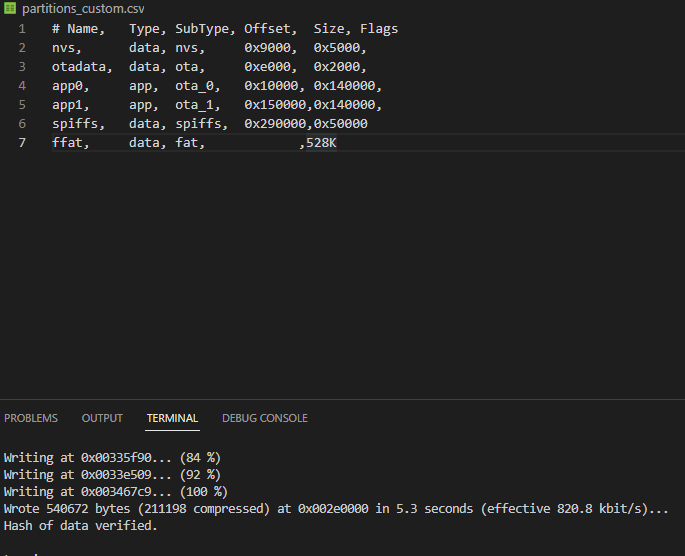The width and height of the screenshot is (685, 556).
Task: Click the '0x290000,' offset value
Action: [x=278, y=124]
